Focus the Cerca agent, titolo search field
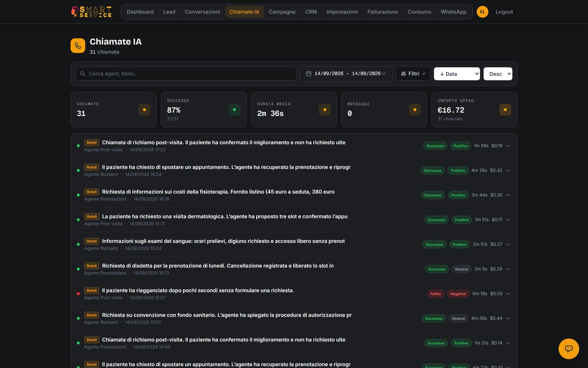The width and height of the screenshot is (588, 368). (186, 74)
